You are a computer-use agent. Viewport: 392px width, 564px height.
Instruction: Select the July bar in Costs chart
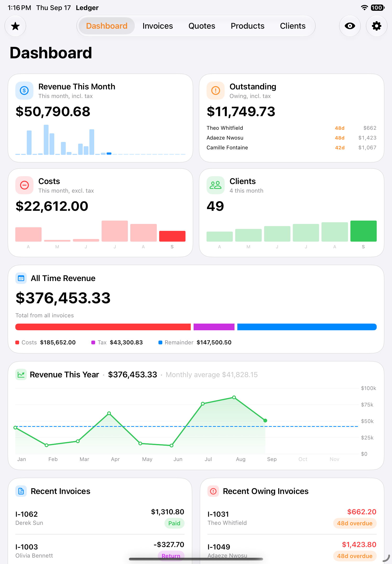[x=115, y=231]
